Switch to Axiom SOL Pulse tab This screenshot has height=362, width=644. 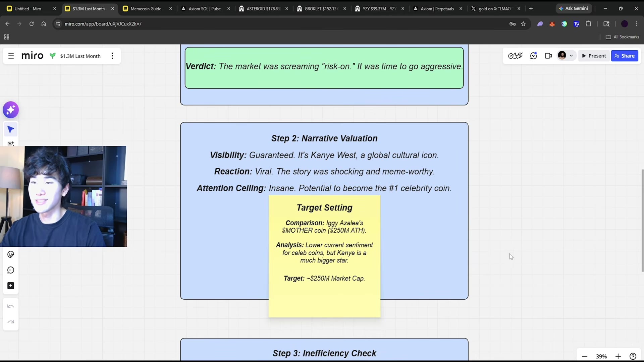[205, 9]
